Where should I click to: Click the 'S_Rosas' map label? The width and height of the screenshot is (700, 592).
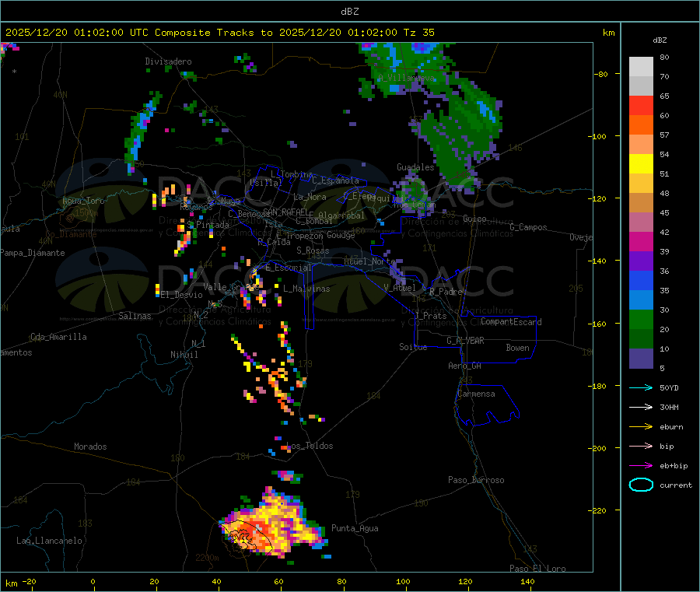pyautogui.click(x=313, y=250)
